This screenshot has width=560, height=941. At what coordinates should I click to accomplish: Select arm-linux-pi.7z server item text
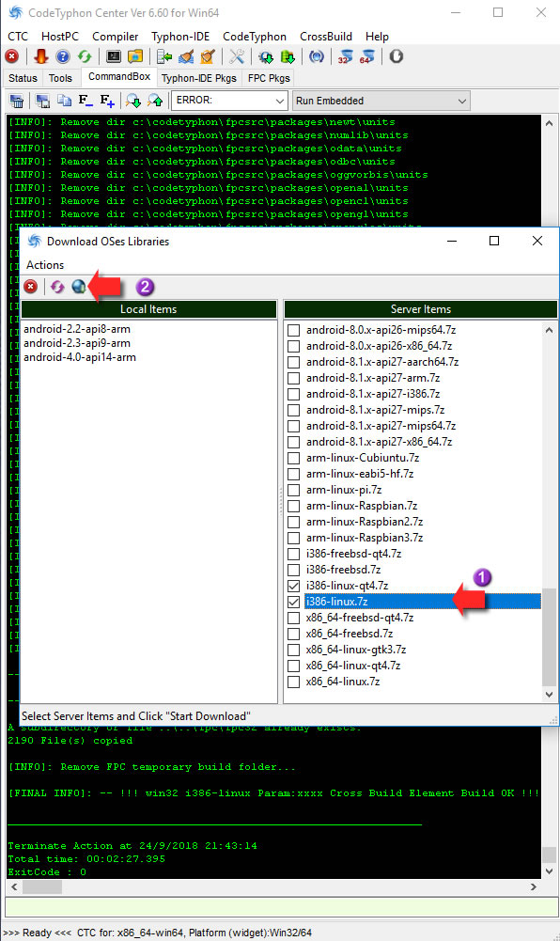[x=344, y=490]
